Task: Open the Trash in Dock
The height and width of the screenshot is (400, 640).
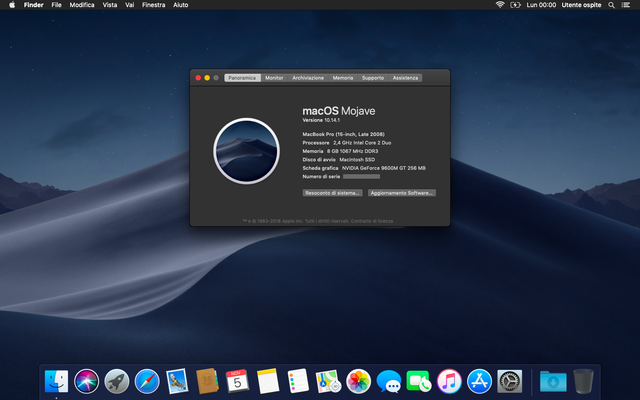Action: pos(583,381)
